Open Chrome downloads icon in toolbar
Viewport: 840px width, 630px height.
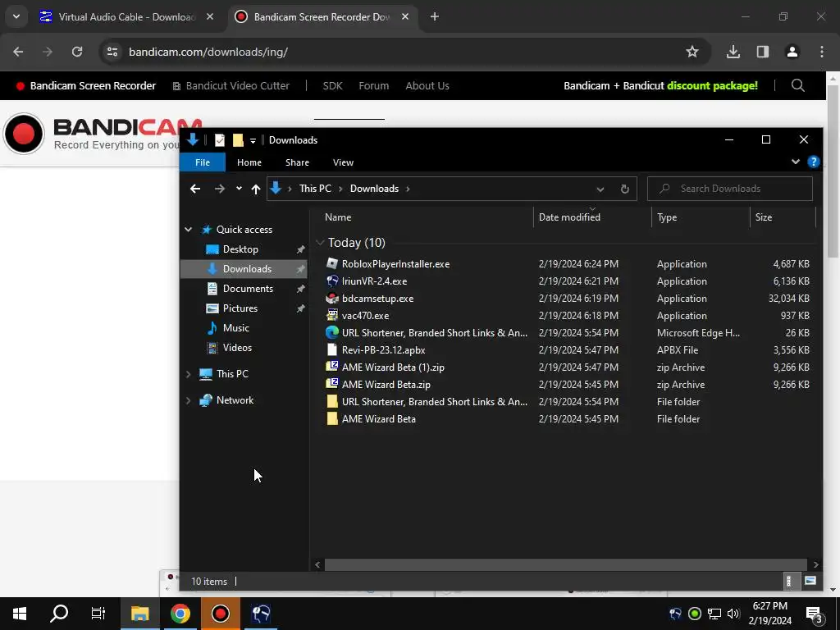click(733, 52)
